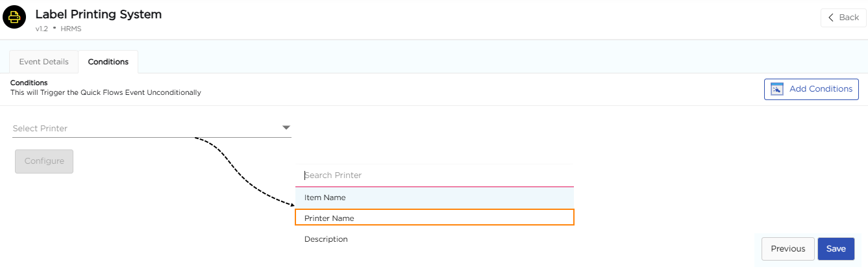
Task: Click the Label Printing System title
Action: pyautogui.click(x=99, y=14)
